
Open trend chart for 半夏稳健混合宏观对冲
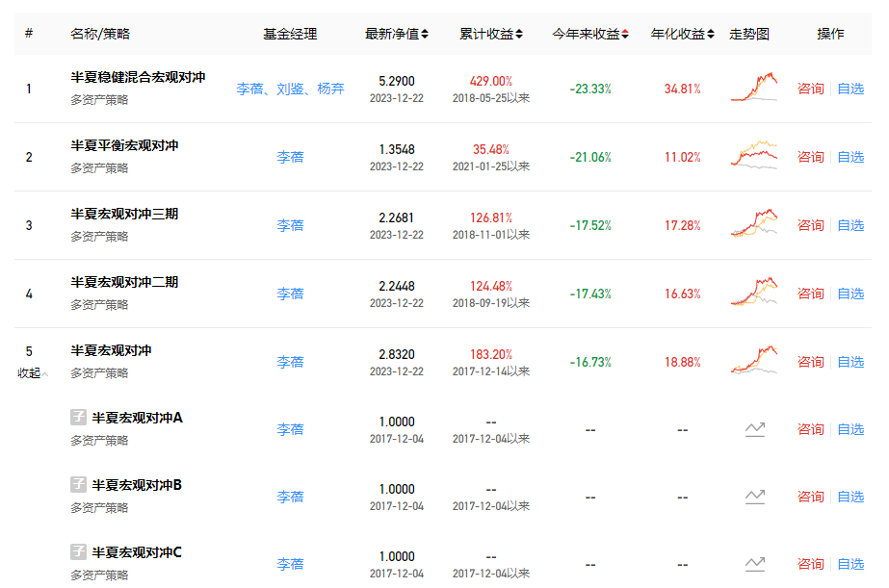click(754, 88)
